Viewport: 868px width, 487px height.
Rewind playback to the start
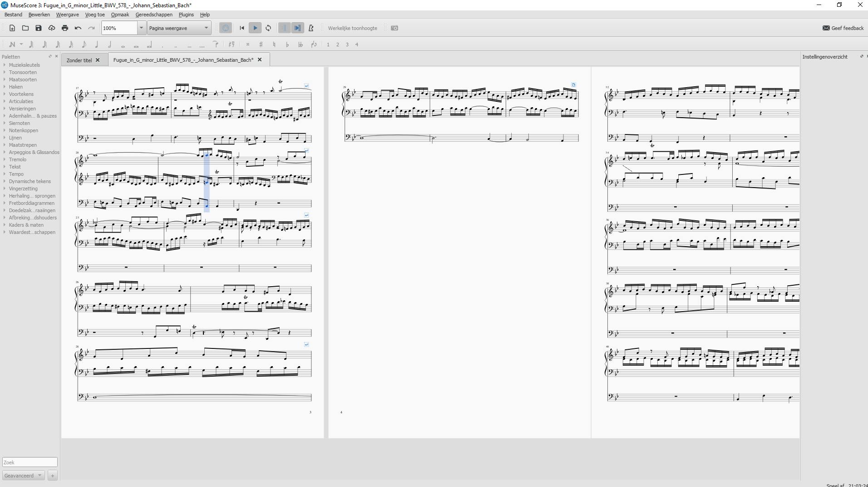242,28
